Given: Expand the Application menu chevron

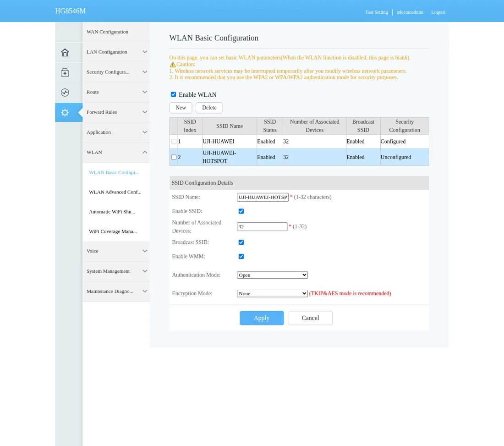Looking at the screenshot, I should click(145, 132).
